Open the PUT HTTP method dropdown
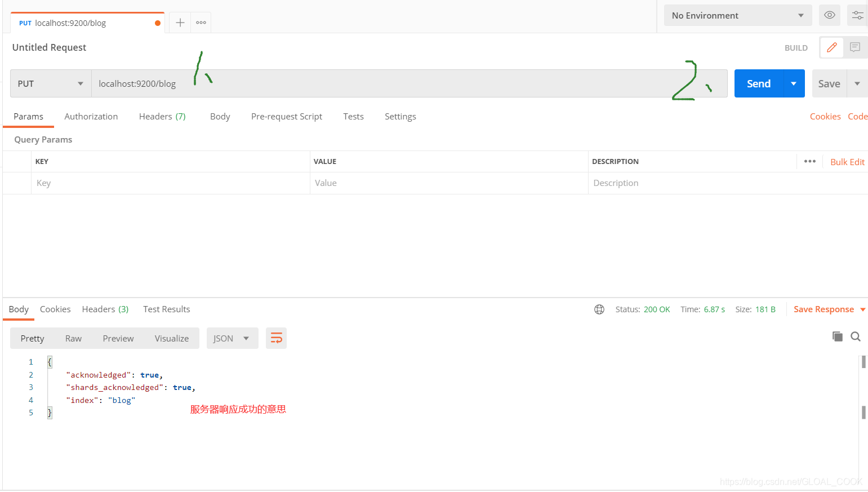The width and height of the screenshot is (868, 492). pyautogui.click(x=51, y=83)
